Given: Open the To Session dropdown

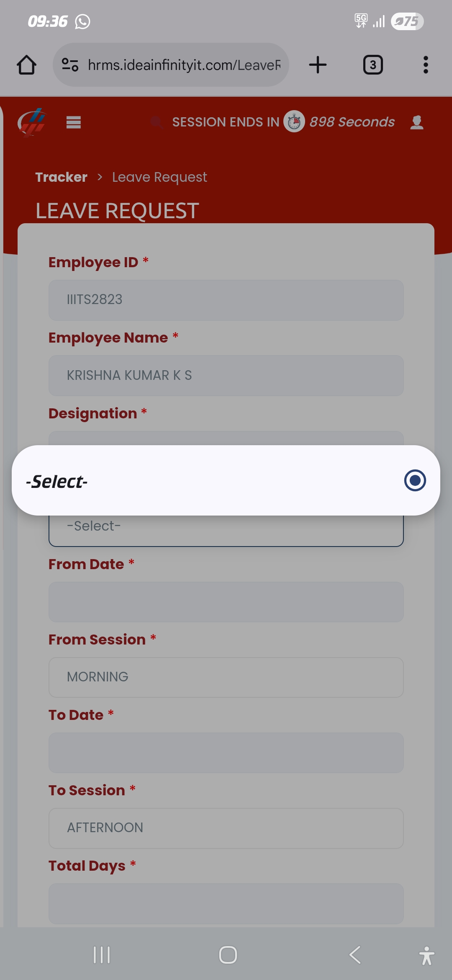Looking at the screenshot, I should tap(226, 828).
